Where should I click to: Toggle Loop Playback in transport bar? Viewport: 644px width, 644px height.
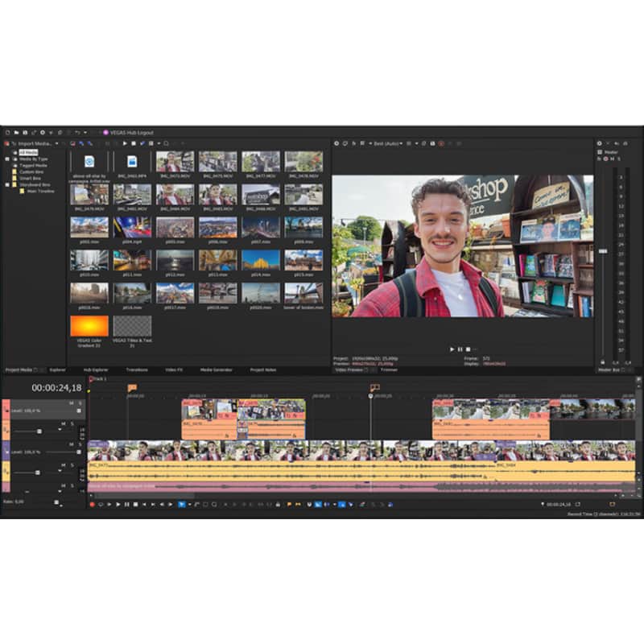pos(101,505)
